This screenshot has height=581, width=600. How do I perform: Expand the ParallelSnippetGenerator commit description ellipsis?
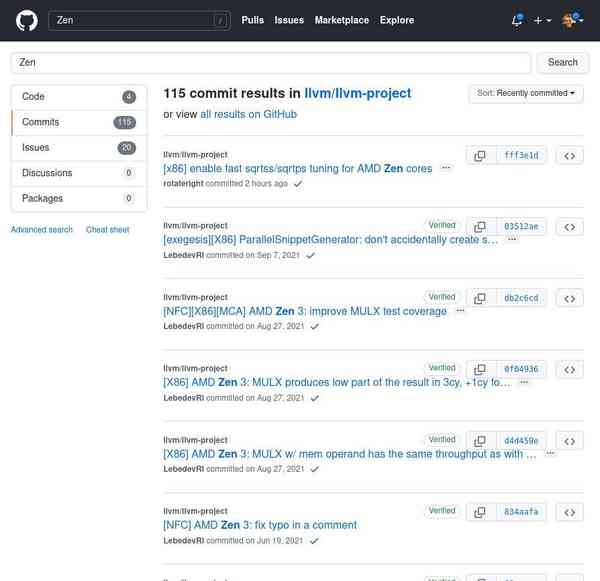512,239
